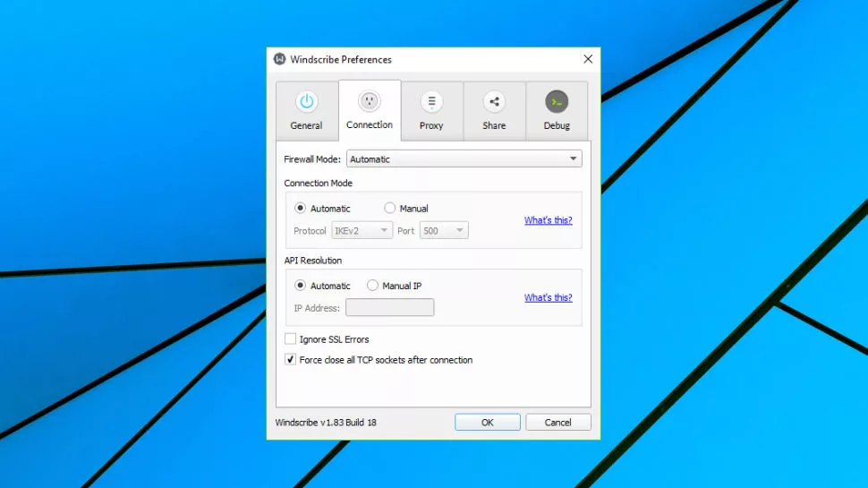
Task: Click the IP Address input field
Action: pyautogui.click(x=390, y=307)
